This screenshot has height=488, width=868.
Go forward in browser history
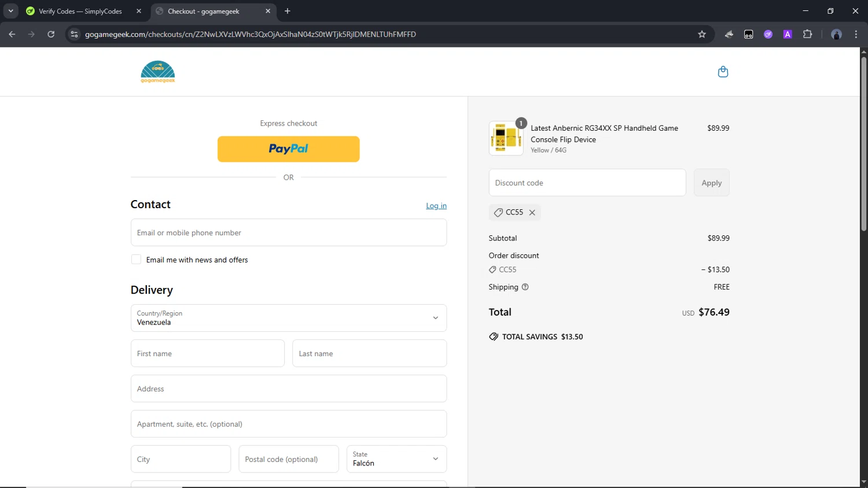pos(31,34)
